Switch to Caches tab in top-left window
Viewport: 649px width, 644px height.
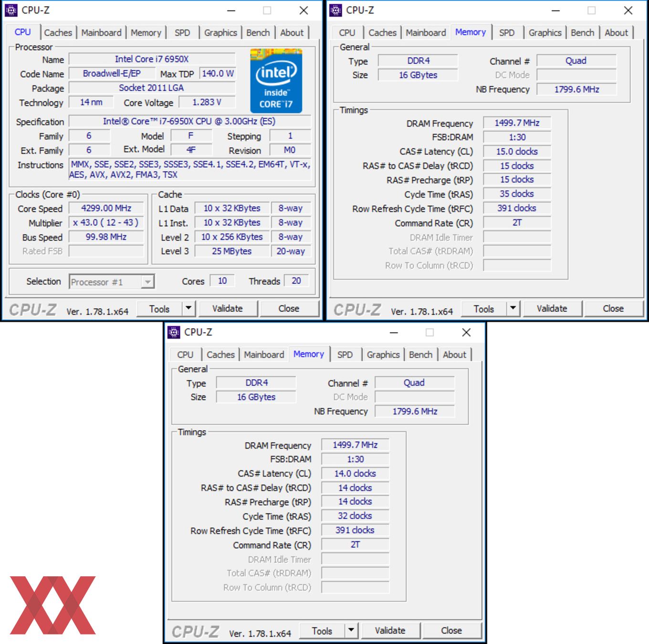coord(58,32)
